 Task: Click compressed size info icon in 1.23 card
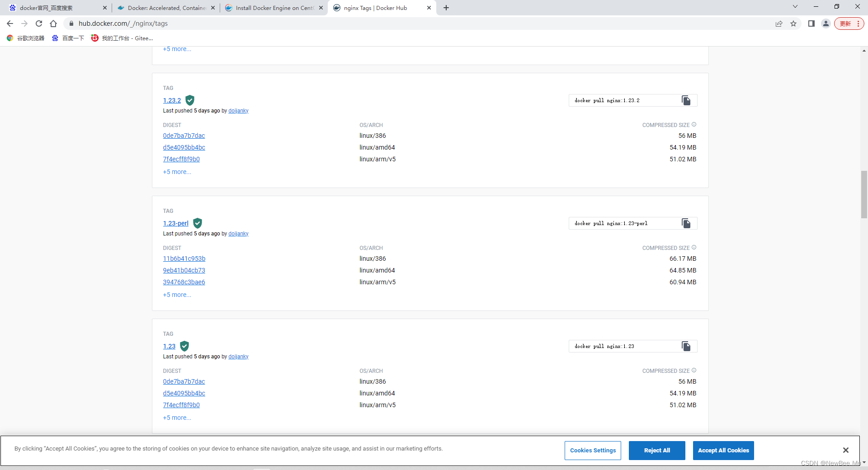click(694, 371)
